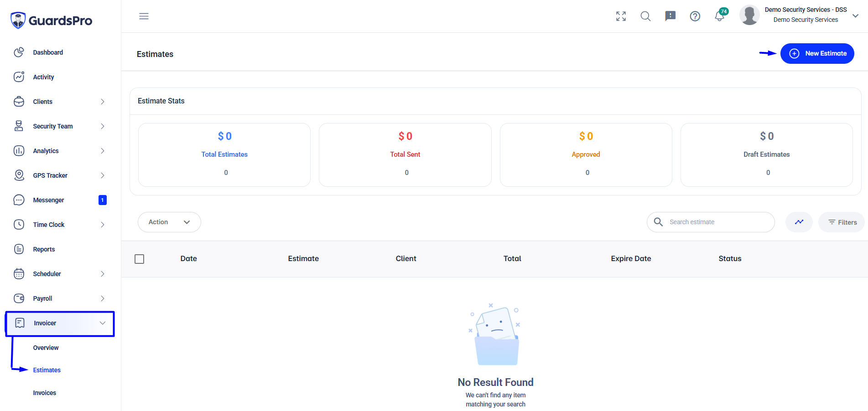Click the magnifier in Search estimate box
This screenshot has width=868, height=411.
point(658,222)
